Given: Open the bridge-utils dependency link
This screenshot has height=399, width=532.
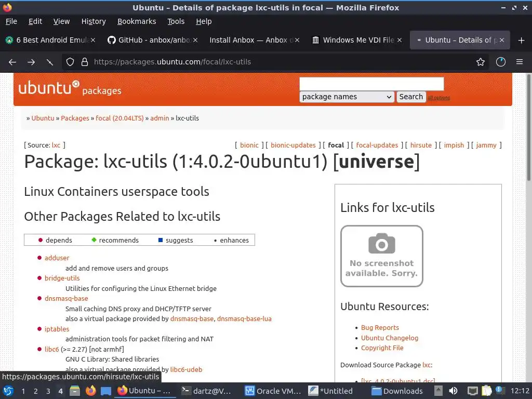Looking at the screenshot, I should 62,278.
